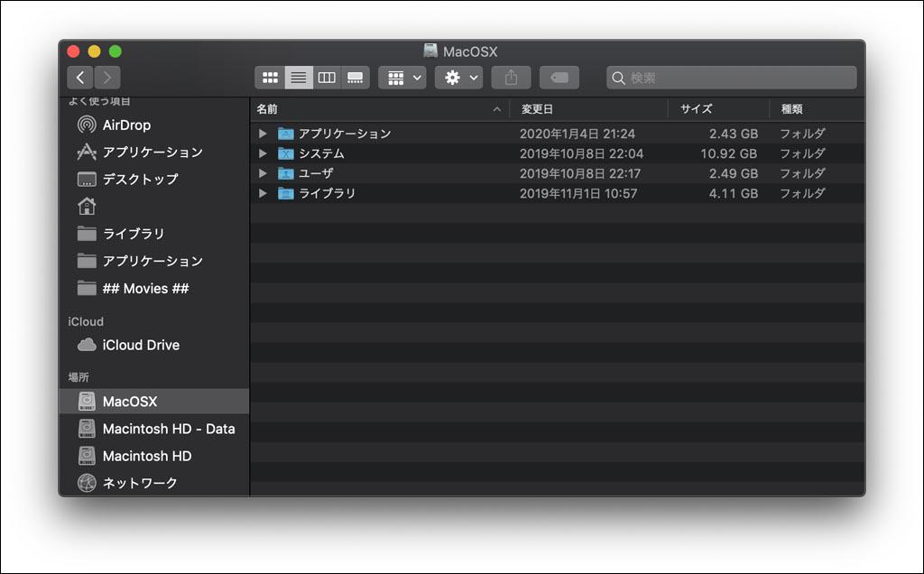Select the ユーザ folder icon in list
The width and height of the screenshot is (924, 574).
coord(286,173)
